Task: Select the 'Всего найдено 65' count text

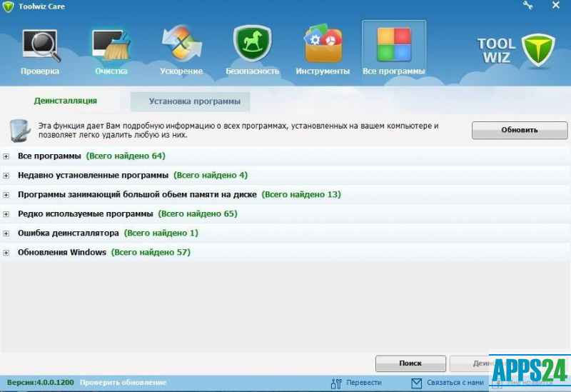Action: tap(198, 214)
